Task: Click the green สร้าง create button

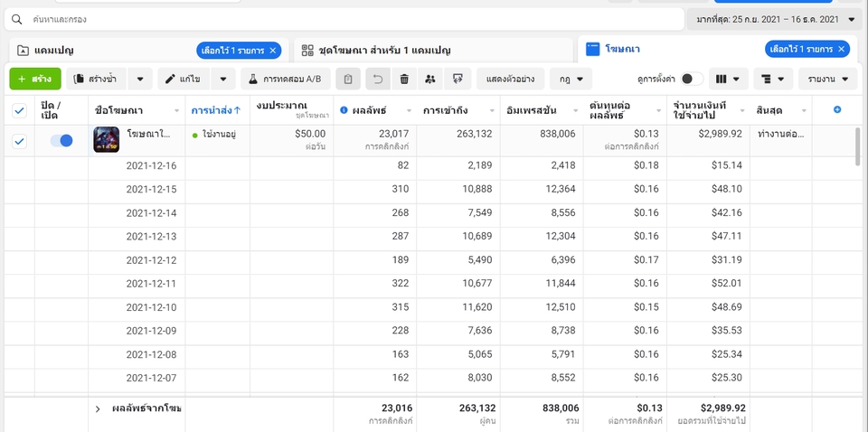Action: [x=35, y=80]
